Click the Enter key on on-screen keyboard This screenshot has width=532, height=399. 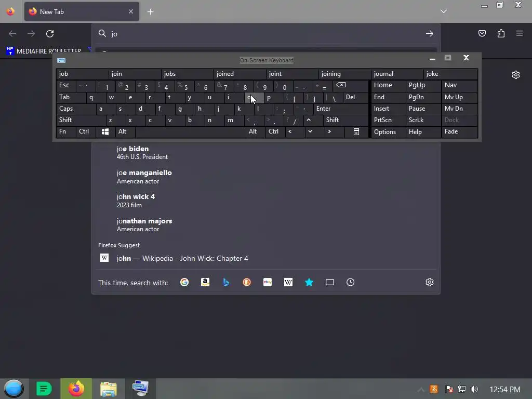click(341, 109)
